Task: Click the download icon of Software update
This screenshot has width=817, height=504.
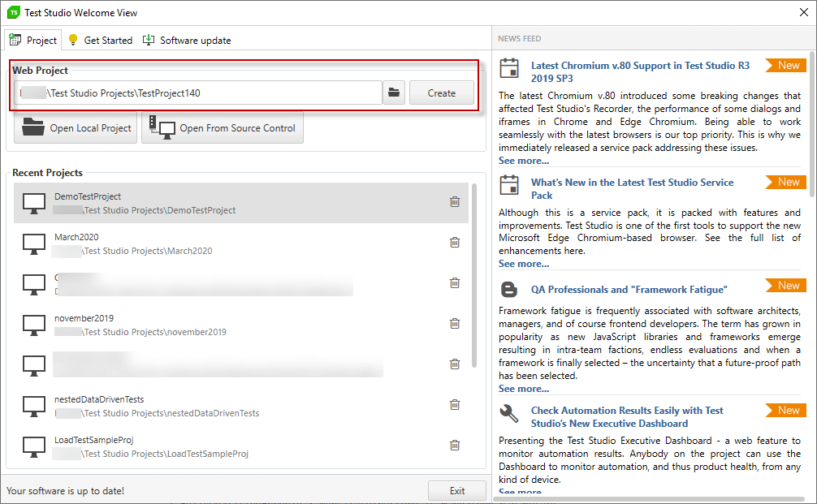Action: pyautogui.click(x=149, y=40)
